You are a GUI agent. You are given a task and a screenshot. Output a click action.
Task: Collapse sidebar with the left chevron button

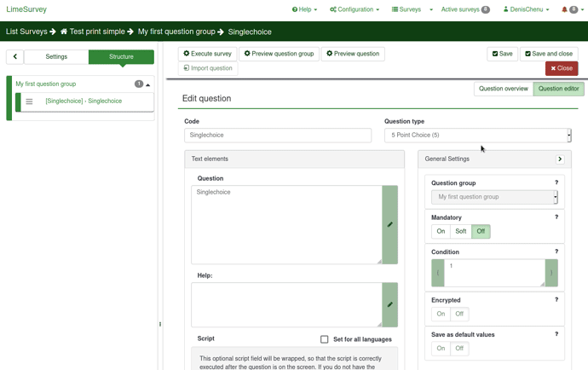(14, 57)
